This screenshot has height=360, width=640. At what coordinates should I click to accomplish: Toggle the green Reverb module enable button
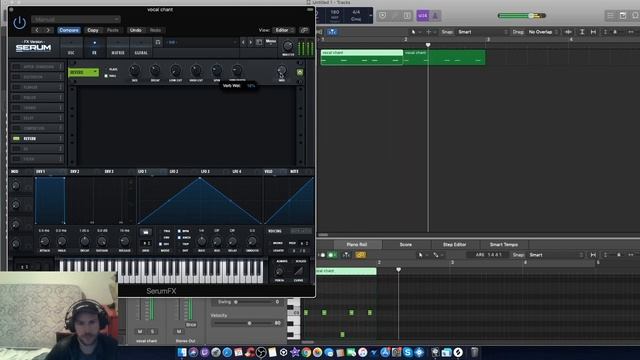300,72
